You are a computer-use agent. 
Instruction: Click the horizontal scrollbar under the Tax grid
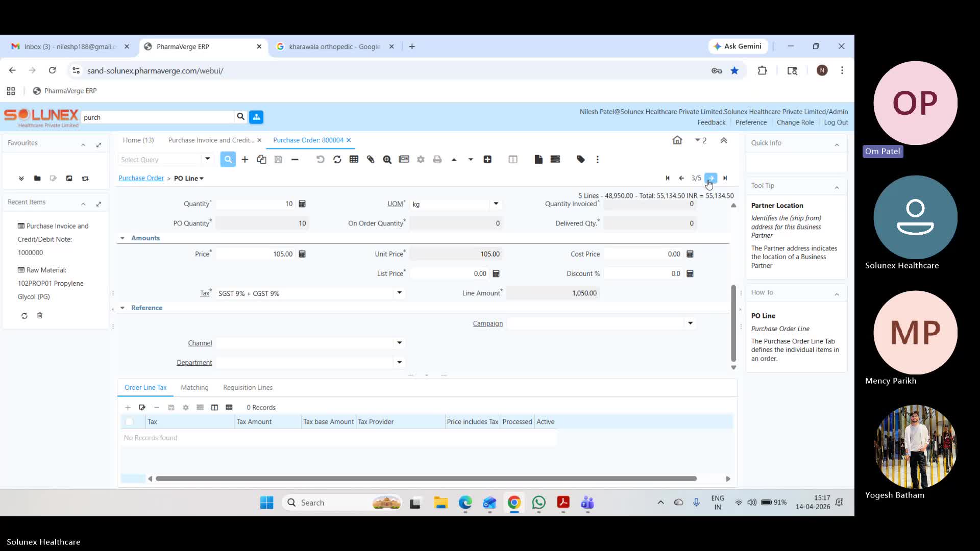(x=426, y=479)
